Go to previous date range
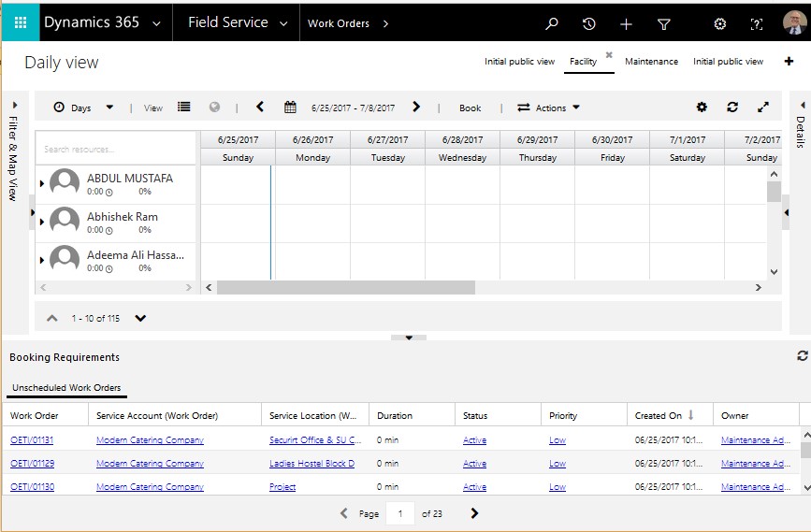811x532 pixels. click(260, 107)
